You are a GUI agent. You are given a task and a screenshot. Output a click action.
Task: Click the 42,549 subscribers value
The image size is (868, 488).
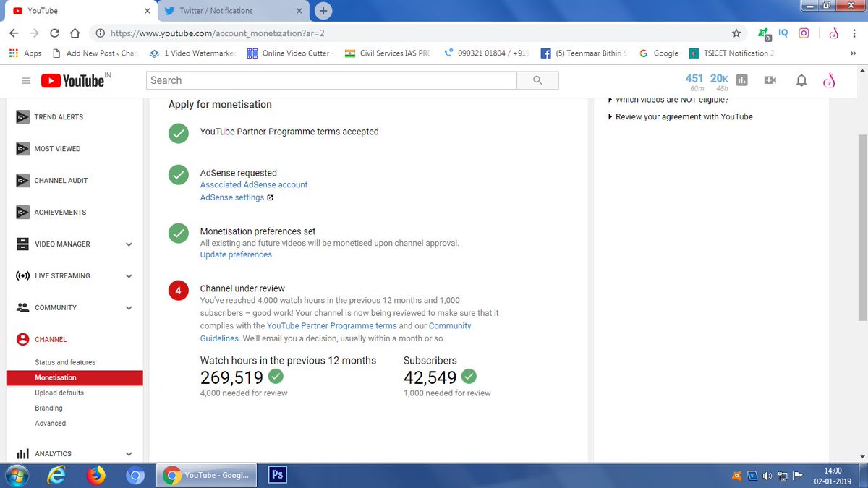430,377
